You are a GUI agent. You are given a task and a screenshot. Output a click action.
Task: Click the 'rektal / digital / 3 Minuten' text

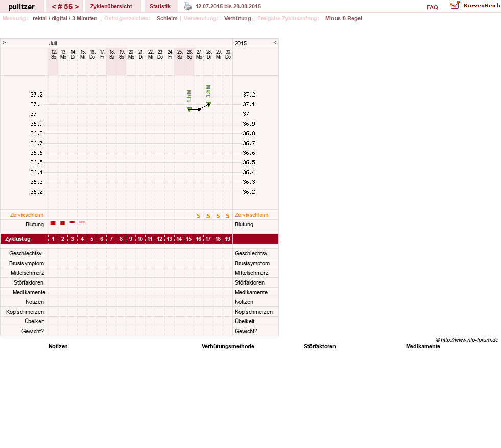click(x=65, y=18)
